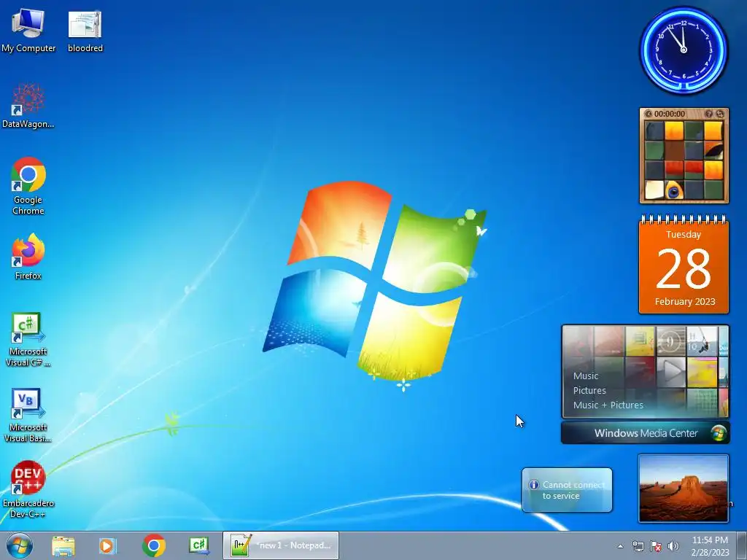Screen dimensions: 747x560
Task: Click the Cannot connect to service weather gadget
Action: pyautogui.click(x=567, y=490)
